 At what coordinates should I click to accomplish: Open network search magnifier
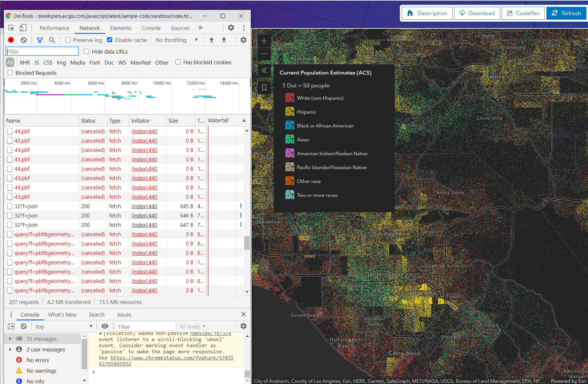pos(52,40)
